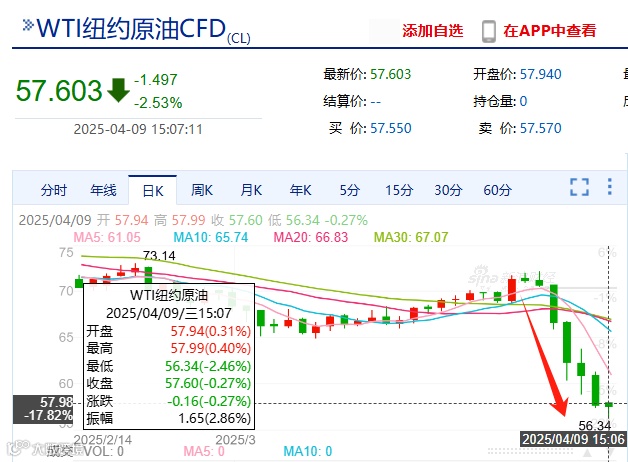Click the 持仓量 0 value
628x462 pixels.
[523, 101]
